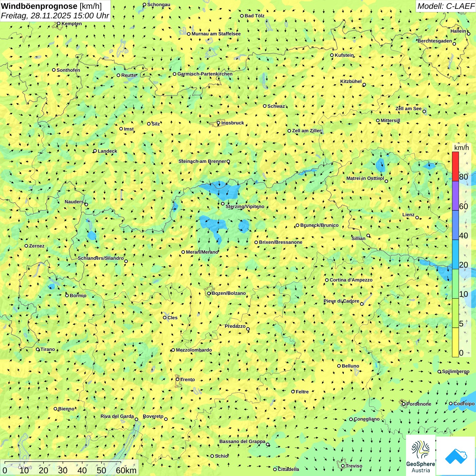This screenshot has height=476, width=476.
Task: Click the purple 60 km/h legend segment
Action: pyautogui.click(x=455, y=196)
